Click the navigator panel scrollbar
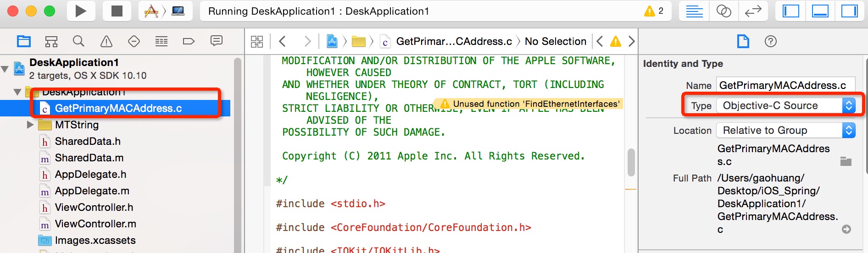This screenshot has height=253, width=868. click(x=238, y=155)
